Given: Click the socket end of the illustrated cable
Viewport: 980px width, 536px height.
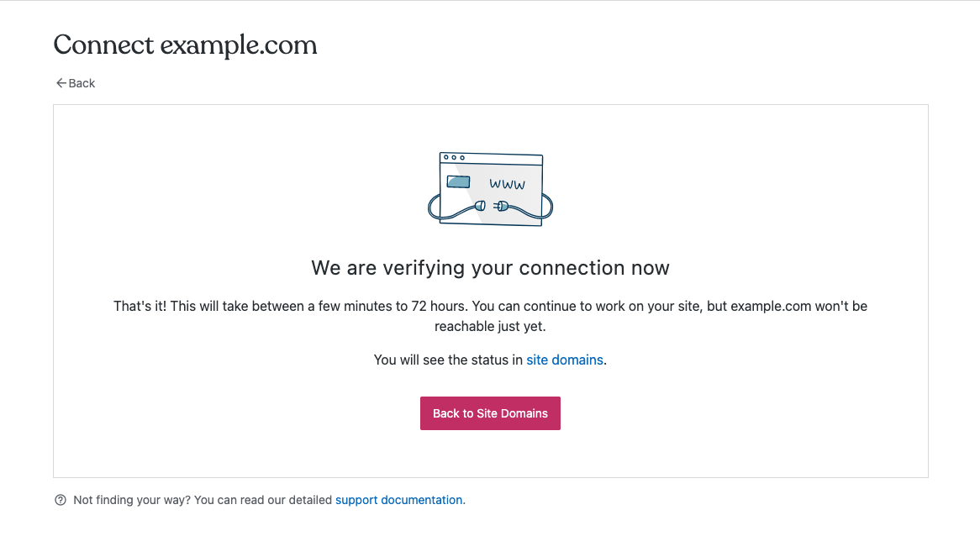Looking at the screenshot, I should [x=481, y=205].
